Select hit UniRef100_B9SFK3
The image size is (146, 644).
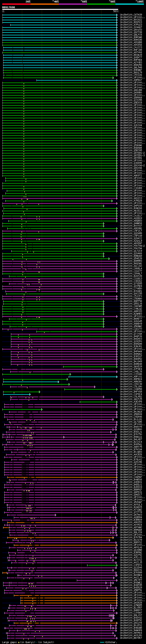[x=131, y=22]
